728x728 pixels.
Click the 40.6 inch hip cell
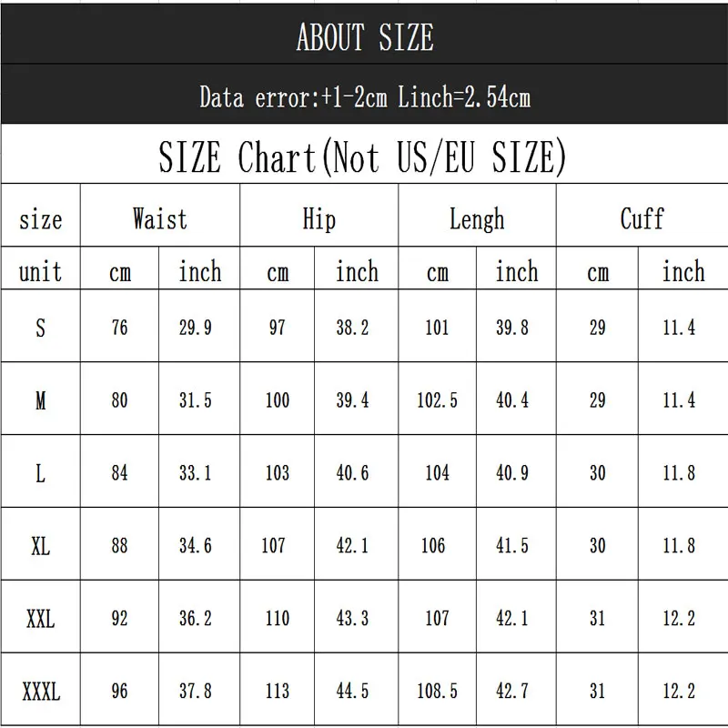352,473
